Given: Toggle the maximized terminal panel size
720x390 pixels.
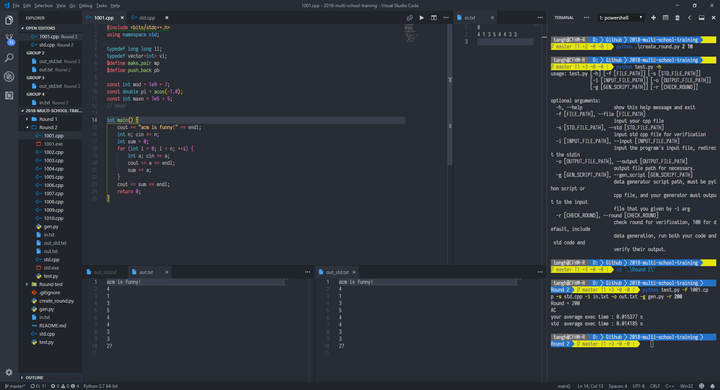Looking at the screenshot, I should click(x=701, y=18).
